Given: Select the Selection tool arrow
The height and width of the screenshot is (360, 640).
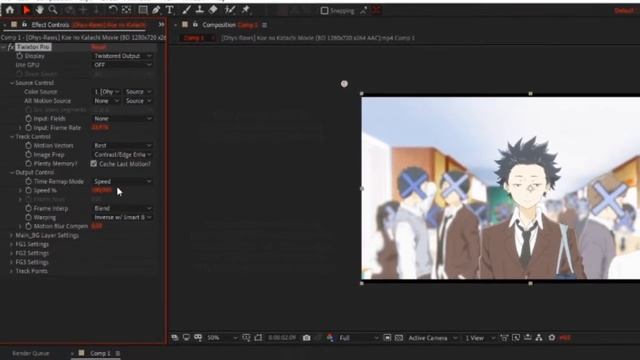Looking at the screenshot, I should click(x=27, y=10).
